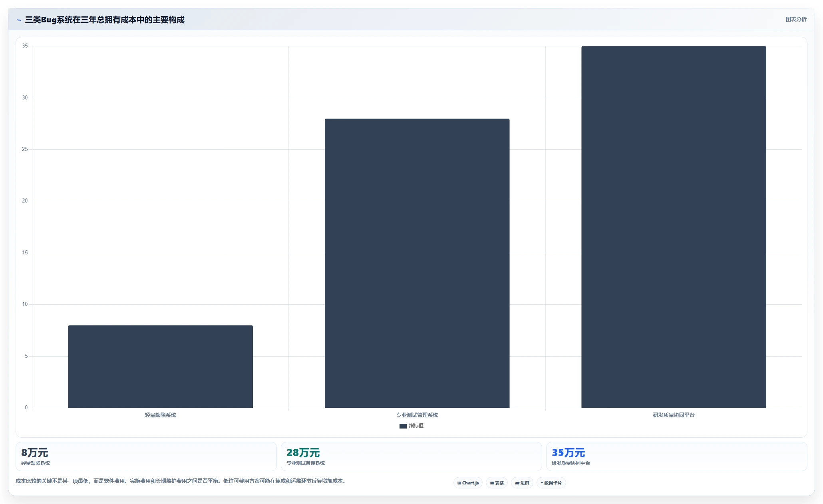
Task: Click the y-axis value 35
Action: (x=25, y=46)
